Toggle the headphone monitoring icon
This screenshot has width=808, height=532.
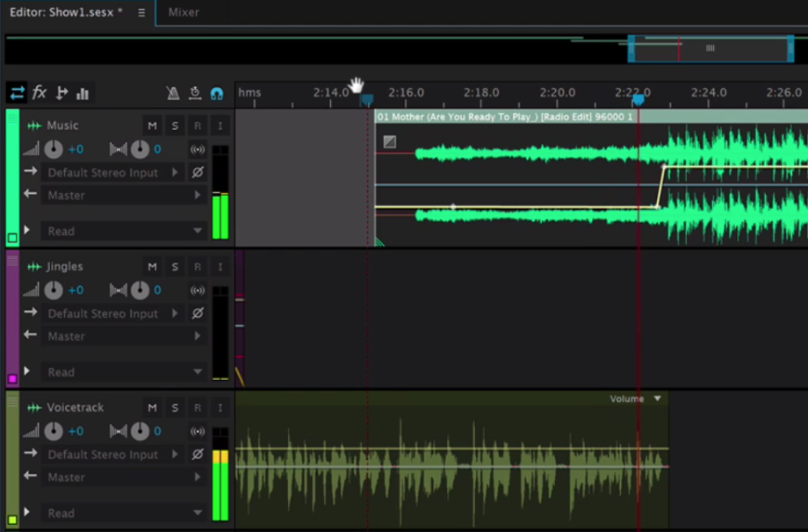point(217,94)
